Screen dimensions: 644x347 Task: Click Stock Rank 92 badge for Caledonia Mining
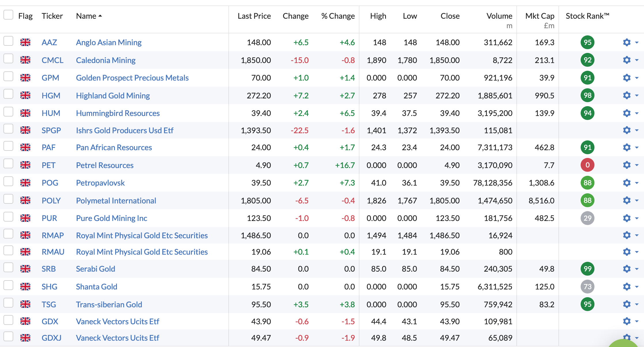tap(588, 60)
